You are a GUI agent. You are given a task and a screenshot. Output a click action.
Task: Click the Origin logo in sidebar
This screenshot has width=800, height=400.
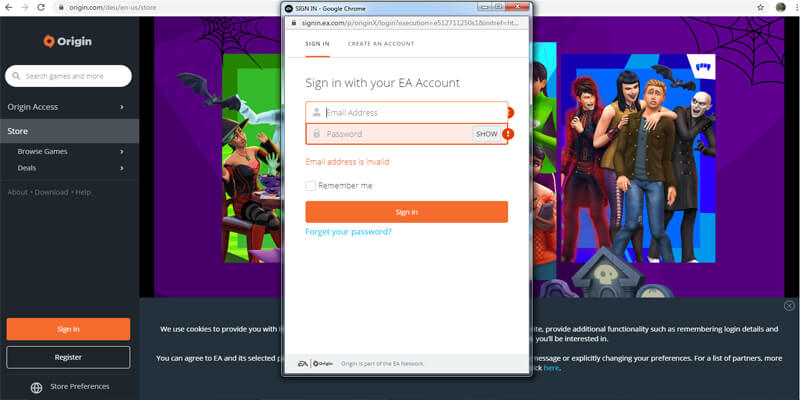tap(68, 41)
